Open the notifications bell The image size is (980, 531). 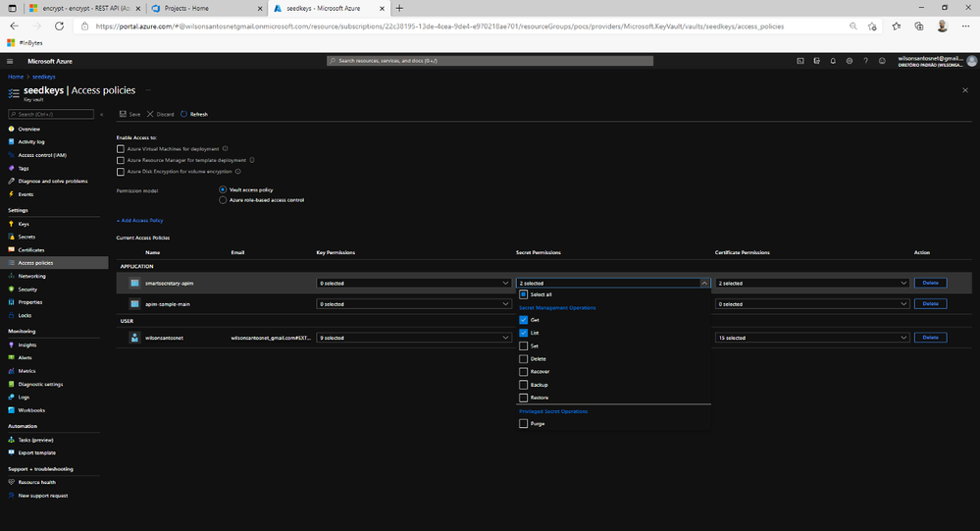point(833,61)
